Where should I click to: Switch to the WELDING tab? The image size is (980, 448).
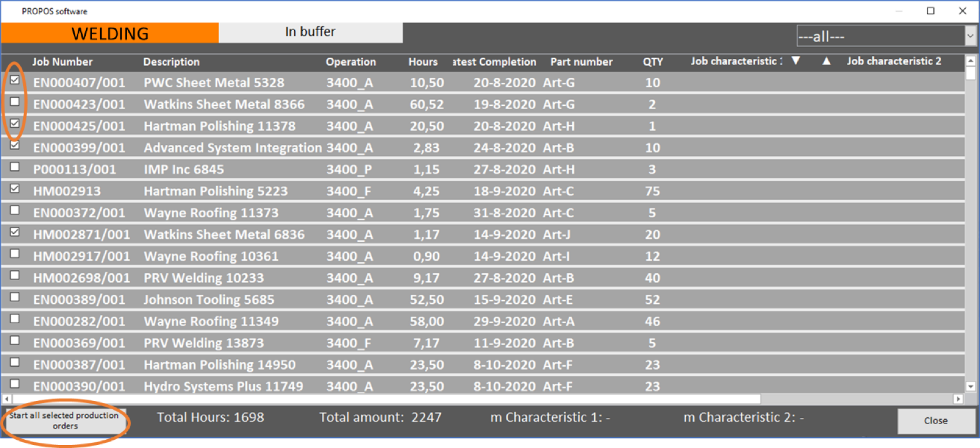tap(109, 33)
